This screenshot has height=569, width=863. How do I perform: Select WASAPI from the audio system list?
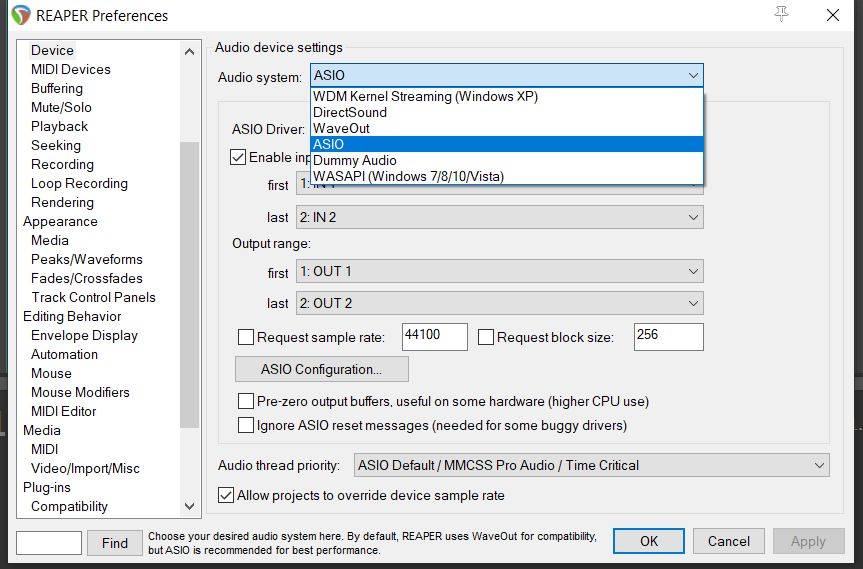coord(408,176)
